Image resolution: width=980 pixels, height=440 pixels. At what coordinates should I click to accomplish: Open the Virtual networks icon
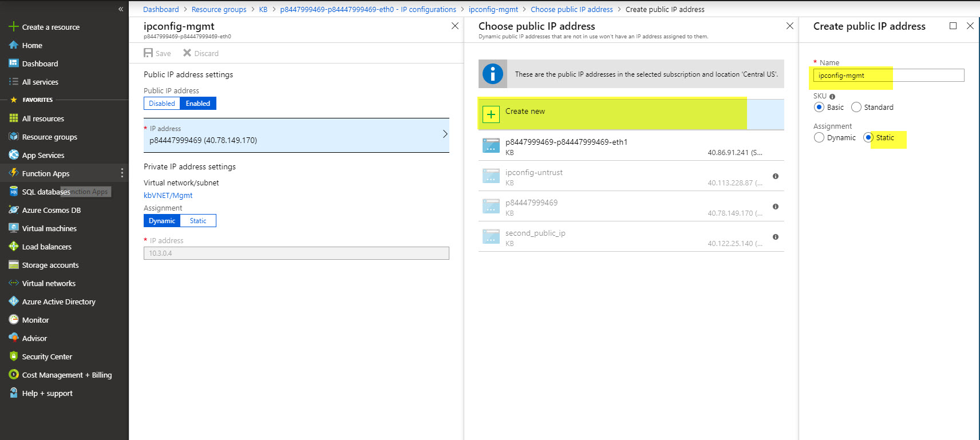[14, 283]
